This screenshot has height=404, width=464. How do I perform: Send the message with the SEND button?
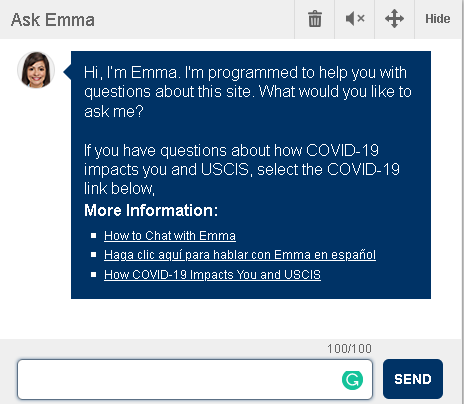pyautogui.click(x=413, y=379)
